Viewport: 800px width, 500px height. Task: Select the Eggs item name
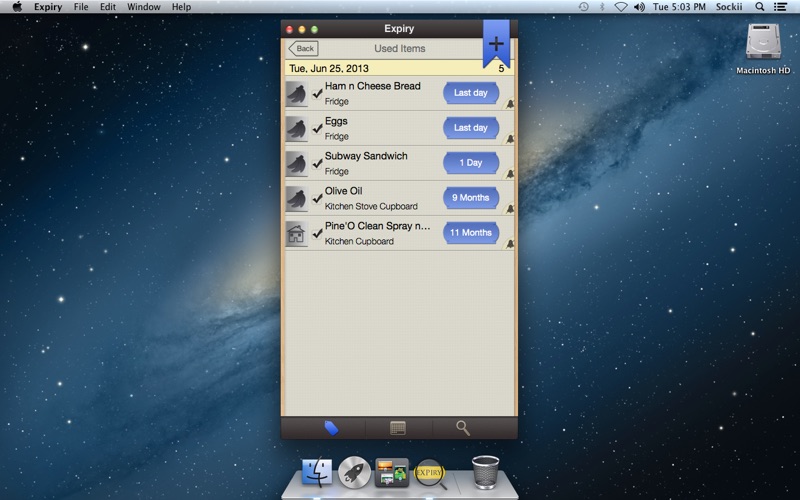click(x=336, y=121)
